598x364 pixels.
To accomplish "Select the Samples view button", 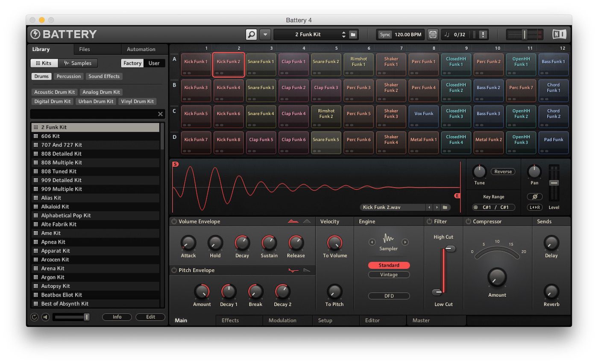I will pyautogui.click(x=78, y=63).
